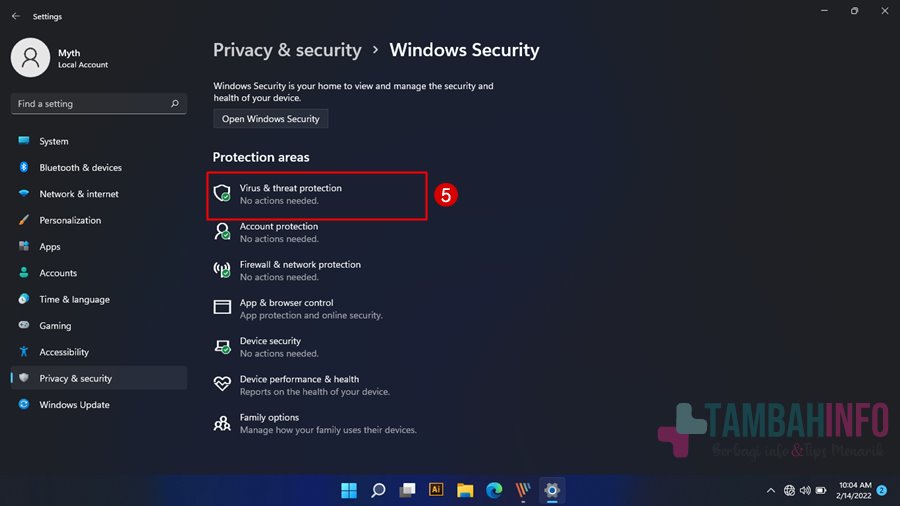Show hidden icons chevron in system tray
The width and height of the screenshot is (900, 506).
click(771, 491)
